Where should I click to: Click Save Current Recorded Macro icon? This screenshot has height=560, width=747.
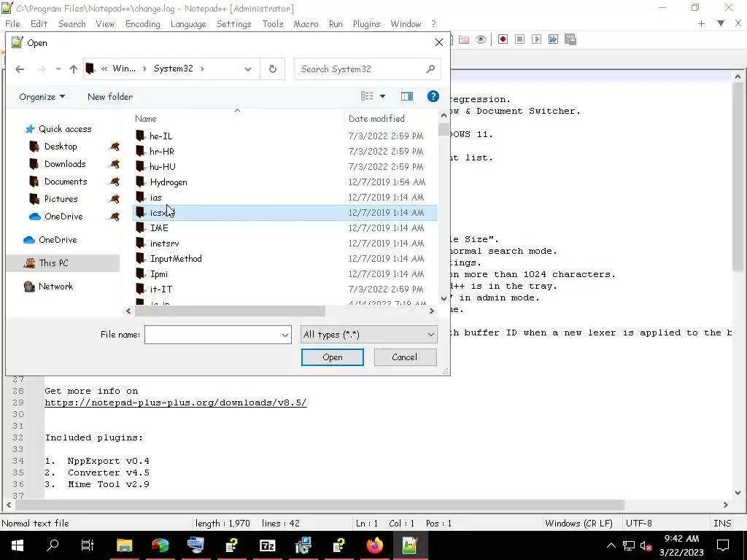point(570,39)
